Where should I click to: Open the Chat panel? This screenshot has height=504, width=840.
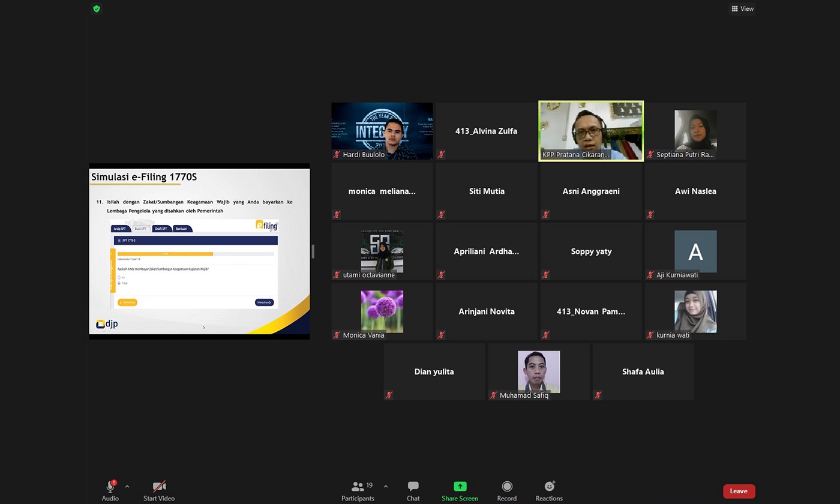413,490
